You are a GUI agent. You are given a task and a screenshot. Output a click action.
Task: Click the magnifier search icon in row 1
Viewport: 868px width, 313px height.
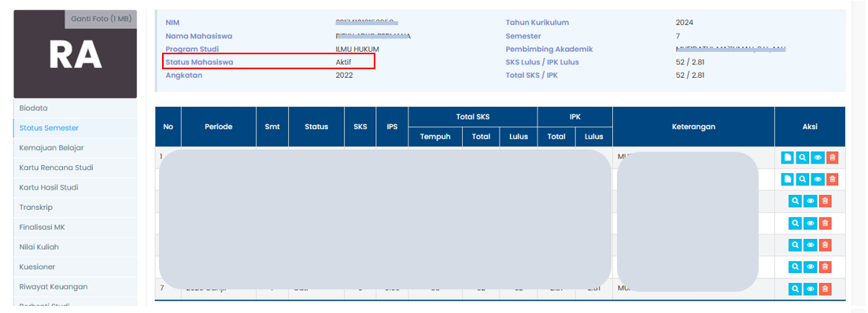click(x=803, y=157)
